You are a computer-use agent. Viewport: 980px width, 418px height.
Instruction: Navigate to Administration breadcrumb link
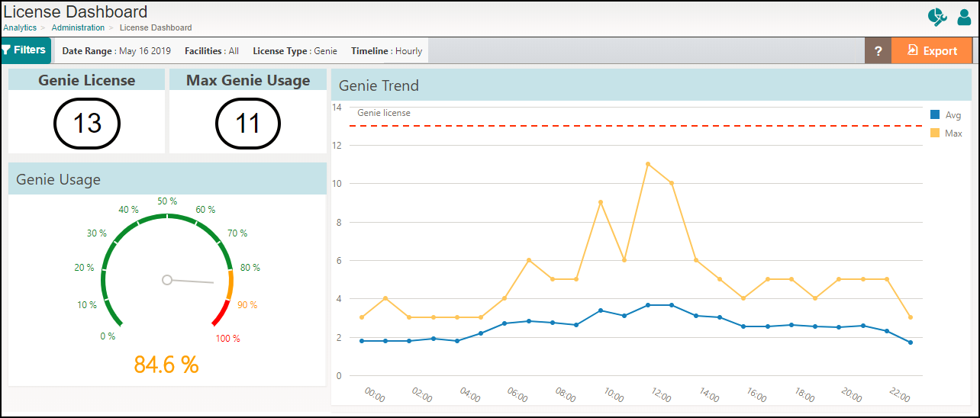78,27
